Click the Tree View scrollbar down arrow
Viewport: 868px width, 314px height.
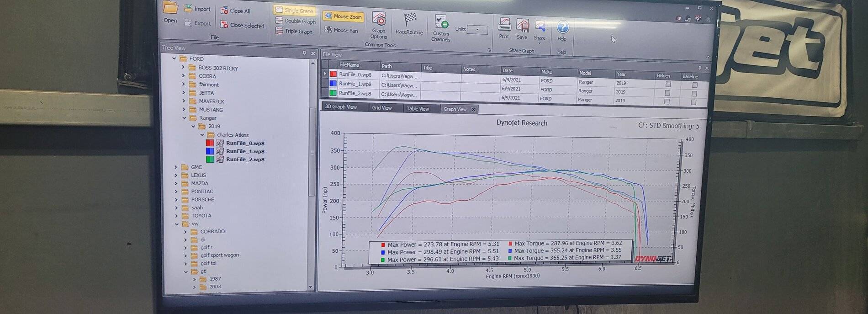tap(311, 287)
